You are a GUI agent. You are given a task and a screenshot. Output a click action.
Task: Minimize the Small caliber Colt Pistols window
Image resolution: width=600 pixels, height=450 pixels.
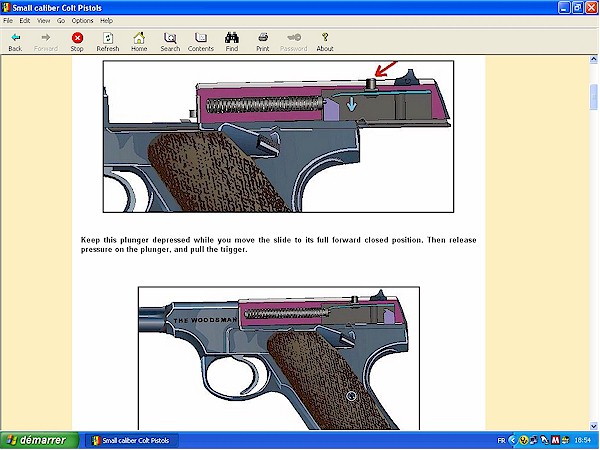564,8
